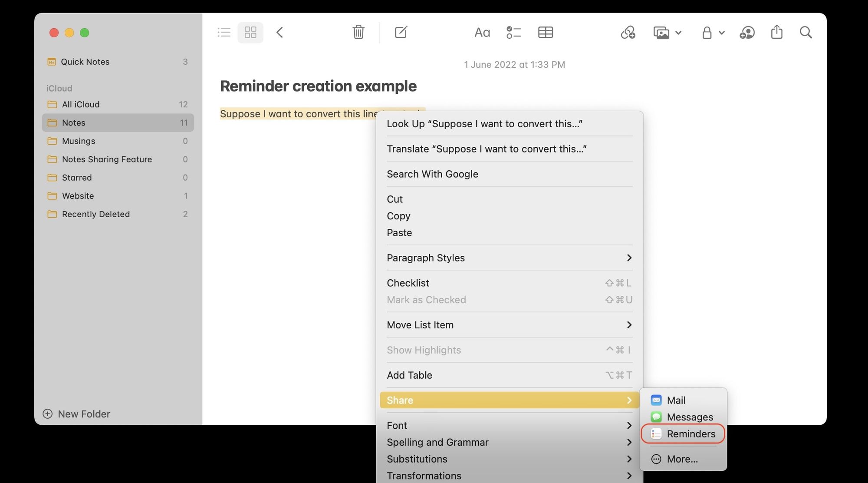Mark selected text as checked
The width and height of the screenshot is (868, 483).
(x=426, y=300)
